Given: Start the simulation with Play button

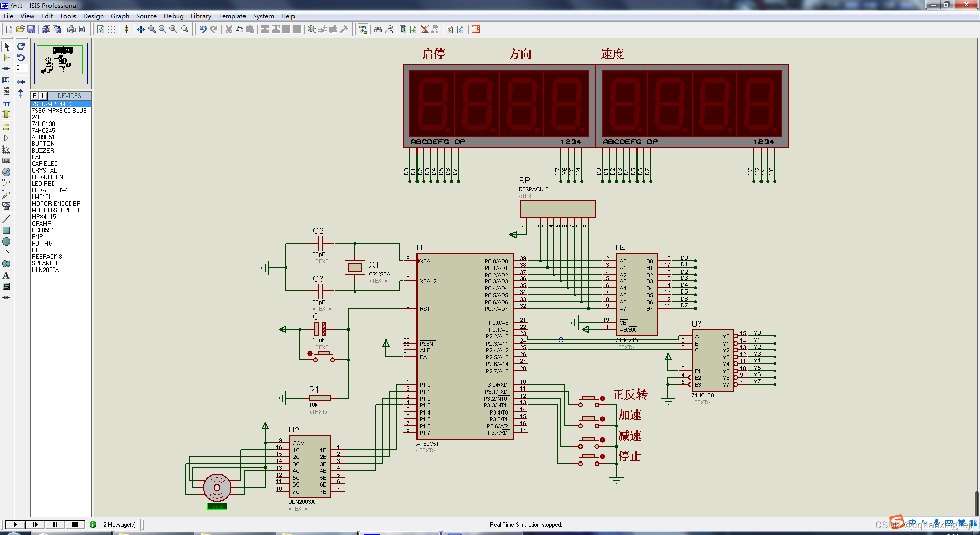Looking at the screenshot, I should (15, 524).
